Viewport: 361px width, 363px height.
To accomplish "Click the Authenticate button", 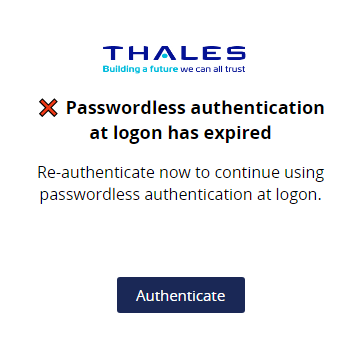I will click(181, 295).
